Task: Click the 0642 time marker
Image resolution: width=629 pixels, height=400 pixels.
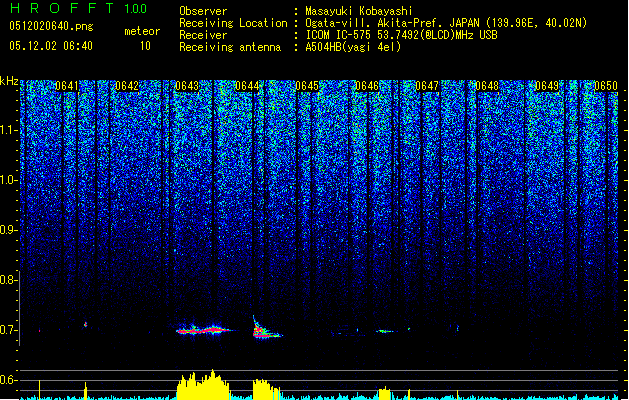Action: [x=127, y=86]
